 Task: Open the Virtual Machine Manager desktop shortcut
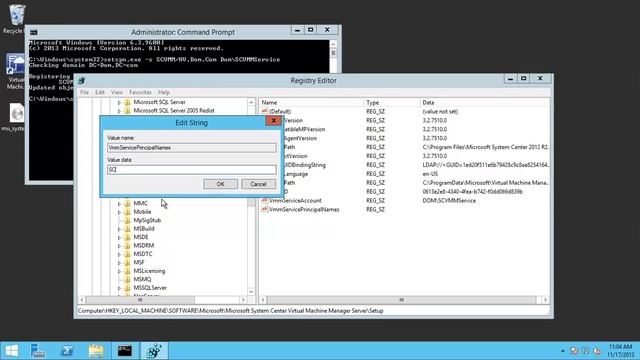[16, 65]
